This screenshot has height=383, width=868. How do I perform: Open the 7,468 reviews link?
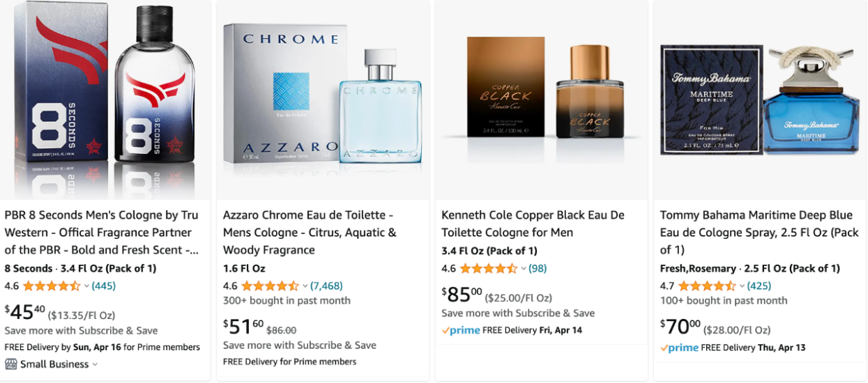pos(326,286)
